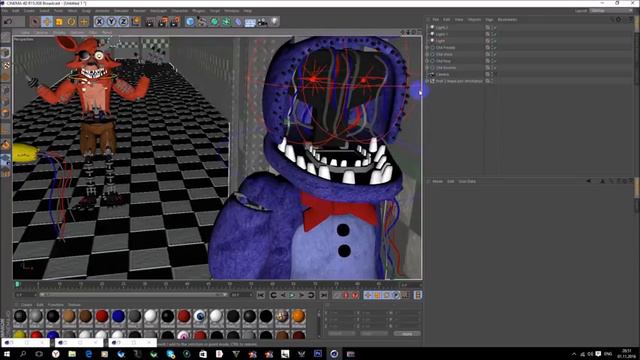Click the Cinema 4D taskbar icon

pyautogui.click(x=334, y=354)
